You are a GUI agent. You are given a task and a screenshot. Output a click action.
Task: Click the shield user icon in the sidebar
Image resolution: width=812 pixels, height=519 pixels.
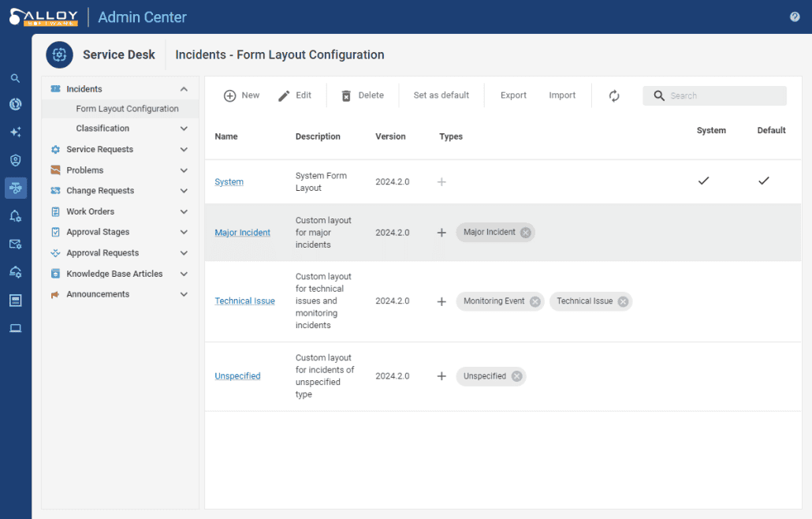tap(15, 160)
